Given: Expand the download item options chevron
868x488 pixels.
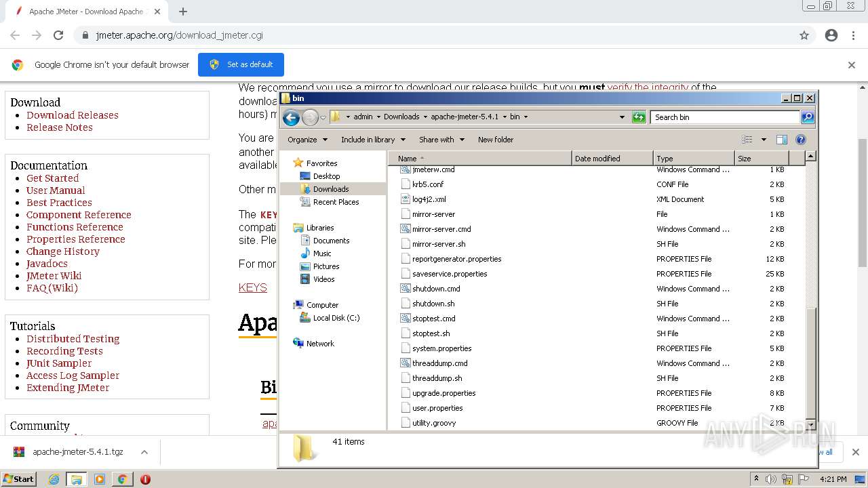Looking at the screenshot, I should tap(144, 452).
